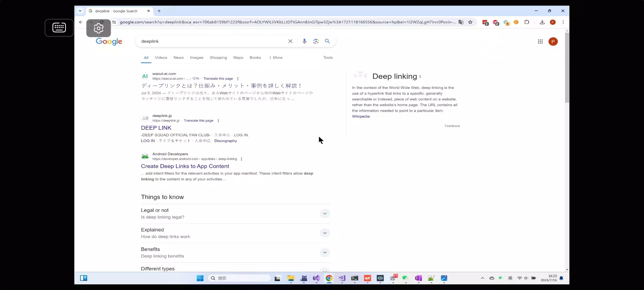Screen dimensions: 644x290
Task: Open more options for wacul-ai.com result
Action: coord(238,79)
